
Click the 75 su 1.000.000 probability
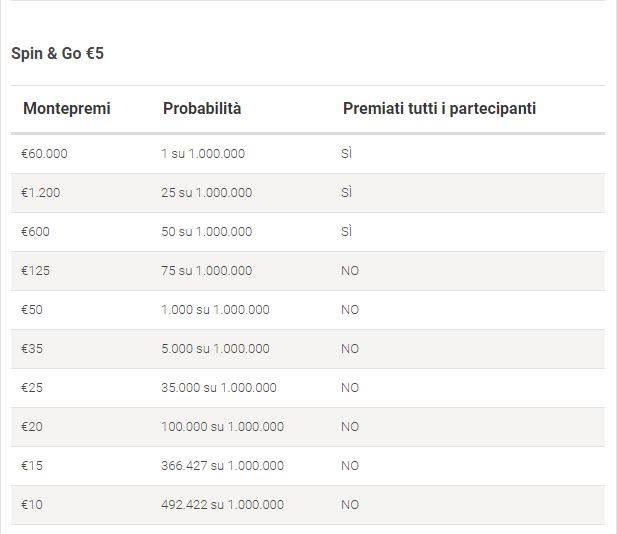pos(207,271)
